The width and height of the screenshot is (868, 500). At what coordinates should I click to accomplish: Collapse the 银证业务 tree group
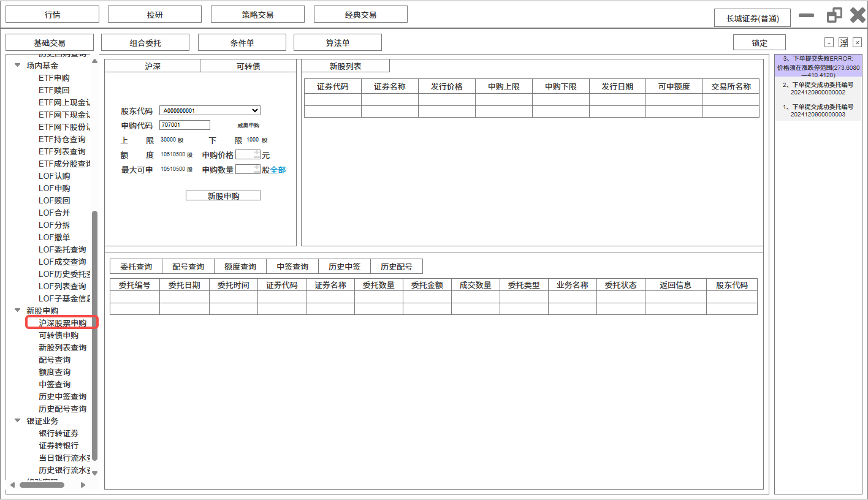point(18,421)
